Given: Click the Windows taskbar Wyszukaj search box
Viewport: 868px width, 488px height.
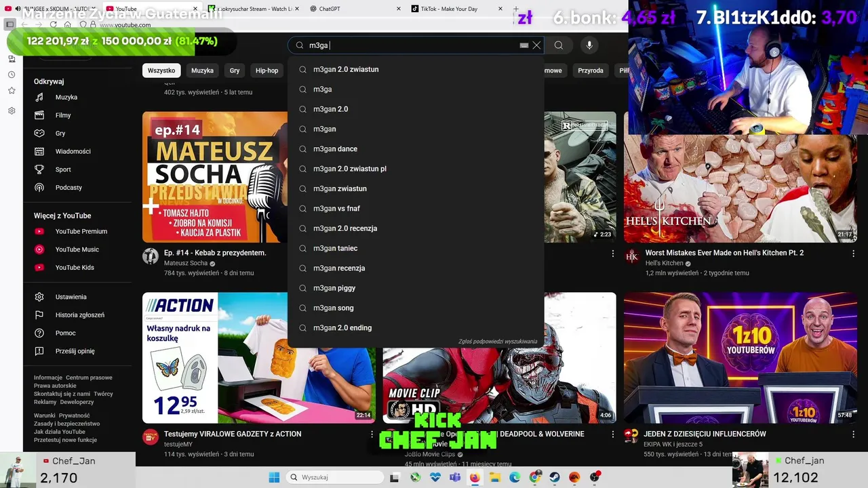Looking at the screenshot, I should coord(334,477).
